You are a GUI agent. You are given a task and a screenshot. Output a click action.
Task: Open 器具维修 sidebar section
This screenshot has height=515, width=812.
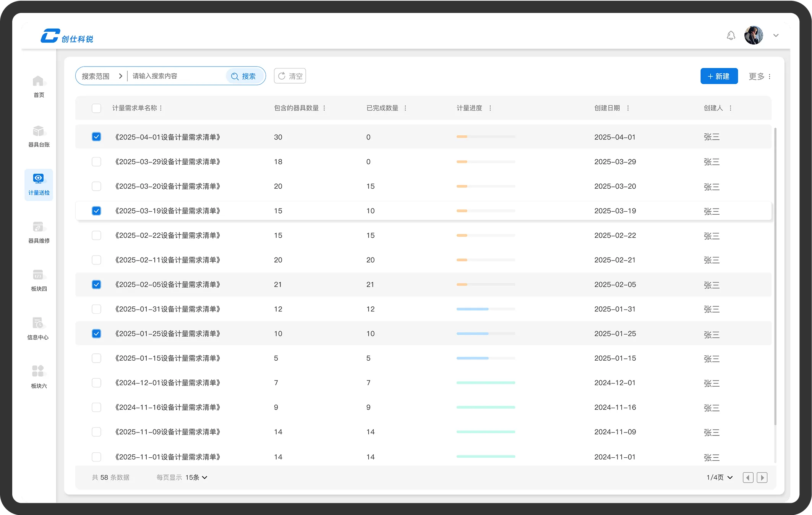pyautogui.click(x=39, y=233)
